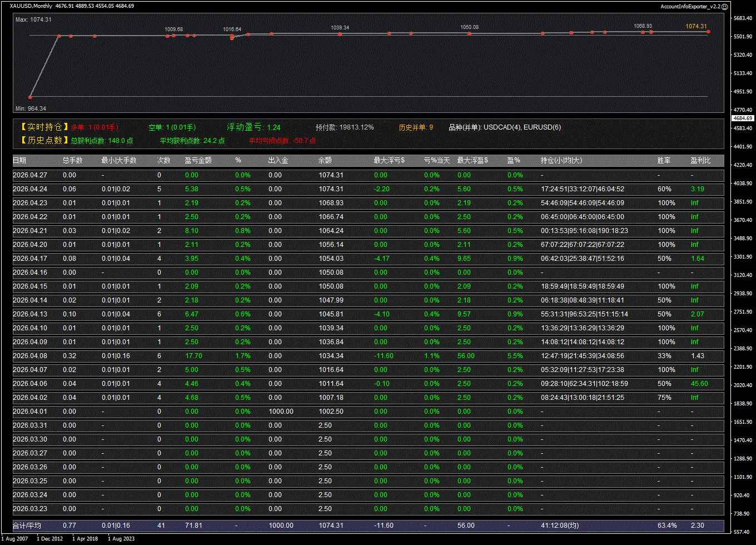Image resolution: width=756 pixels, height=545 pixels.
Task: Select the equity point labeled 1039.34
Action: click(x=340, y=34)
